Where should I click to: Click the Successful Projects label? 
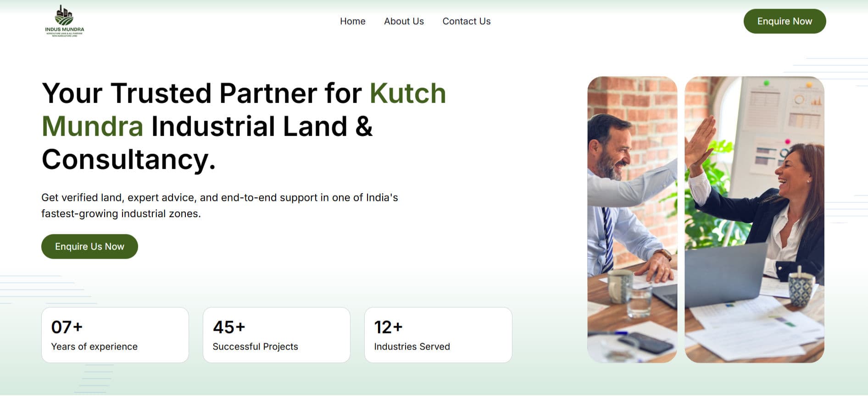pos(256,346)
